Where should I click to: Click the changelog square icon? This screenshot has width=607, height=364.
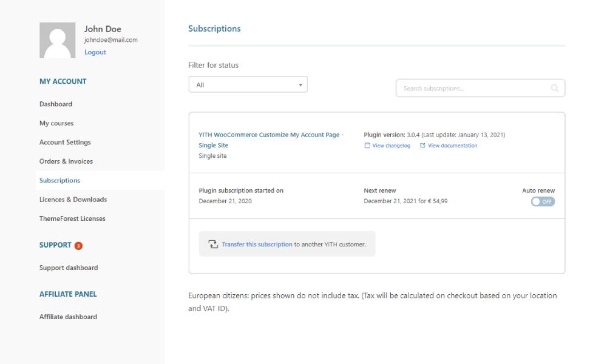367,146
